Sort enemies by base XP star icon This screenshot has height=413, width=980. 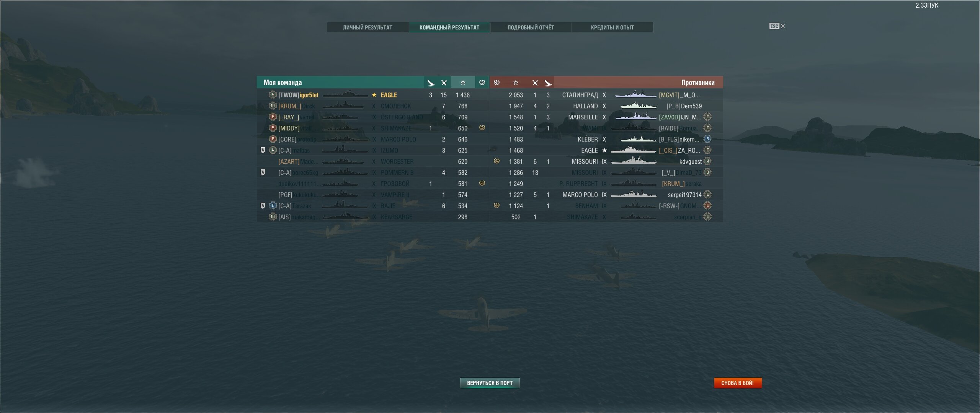click(x=516, y=83)
